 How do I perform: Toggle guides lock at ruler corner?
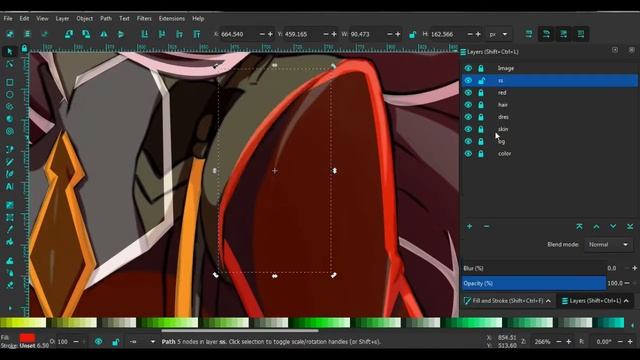[24, 49]
